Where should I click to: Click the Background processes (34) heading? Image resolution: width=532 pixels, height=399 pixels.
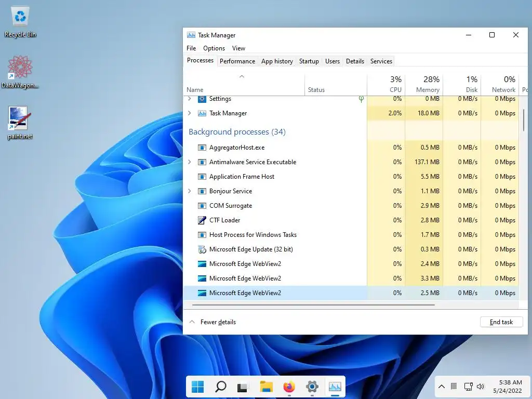point(237,132)
